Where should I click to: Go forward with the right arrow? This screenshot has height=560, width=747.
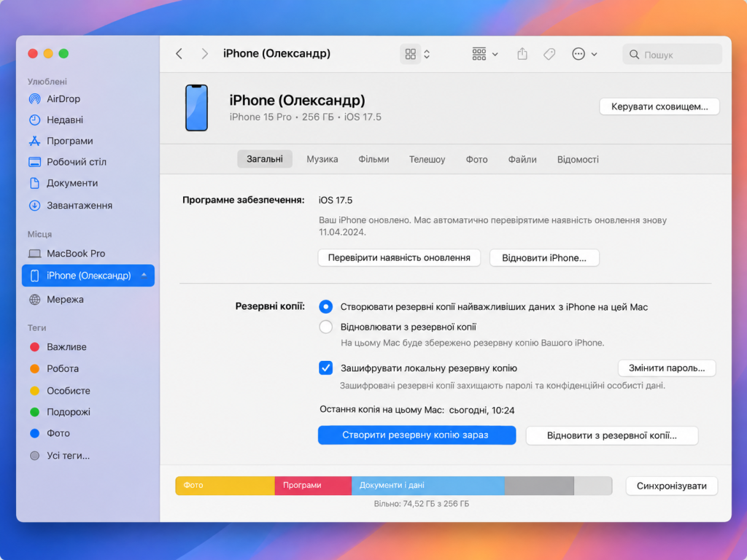[205, 54]
